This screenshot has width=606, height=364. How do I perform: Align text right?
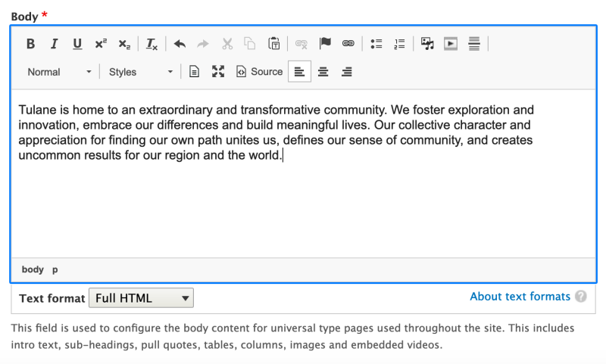(x=347, y=71)
